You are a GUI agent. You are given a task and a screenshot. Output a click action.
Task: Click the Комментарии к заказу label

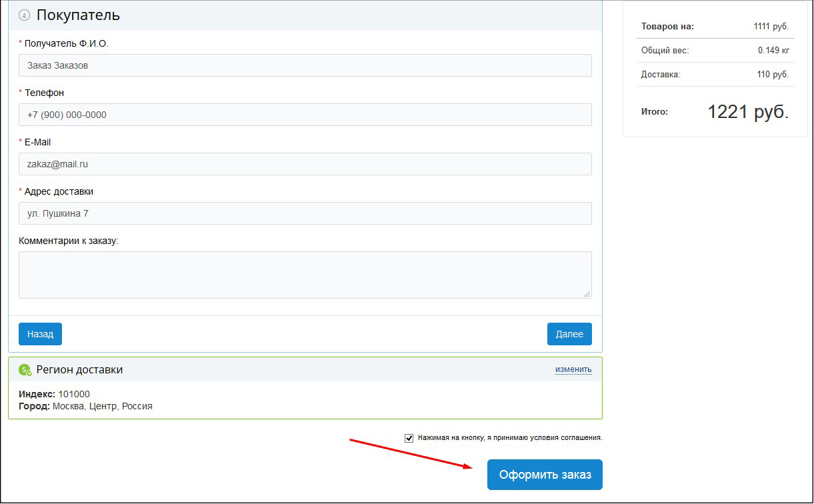(x=68, y=241)
